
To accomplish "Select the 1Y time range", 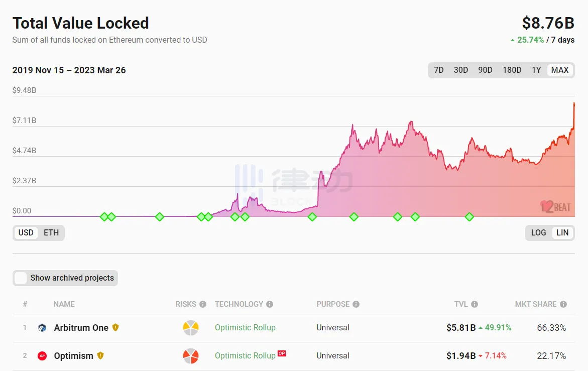I will point(536,70).
